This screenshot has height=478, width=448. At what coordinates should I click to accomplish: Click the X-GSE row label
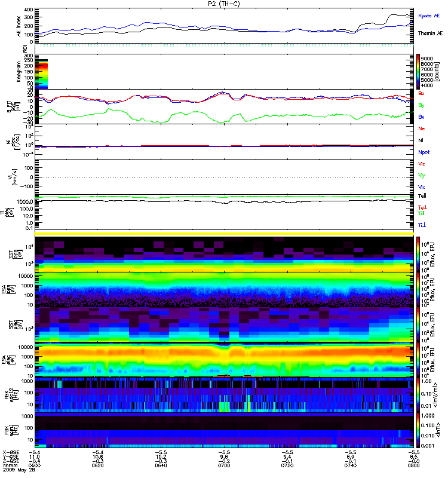tap(11, 452)
